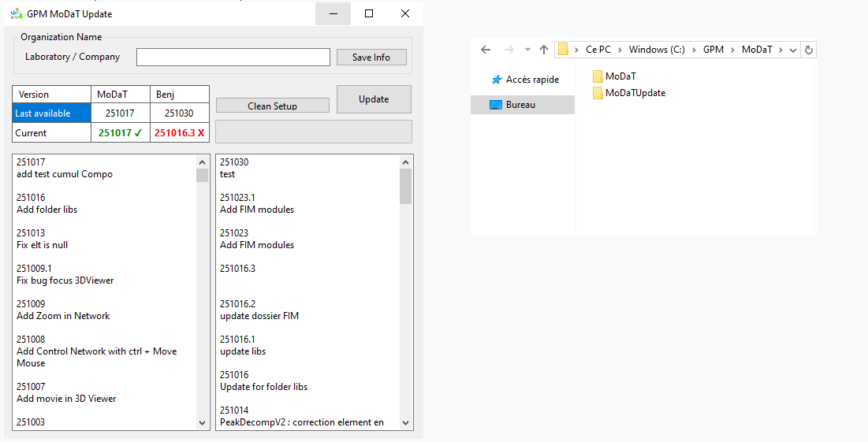
Task: Click the Current row header cell
Action: [51, 133]
